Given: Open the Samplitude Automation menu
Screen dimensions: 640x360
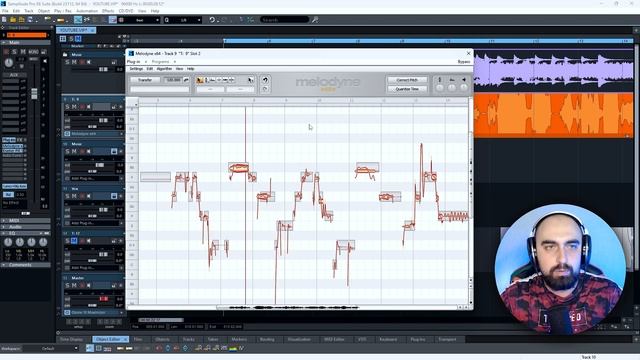Looking at the screenshot, I should (x=87, y=11).
